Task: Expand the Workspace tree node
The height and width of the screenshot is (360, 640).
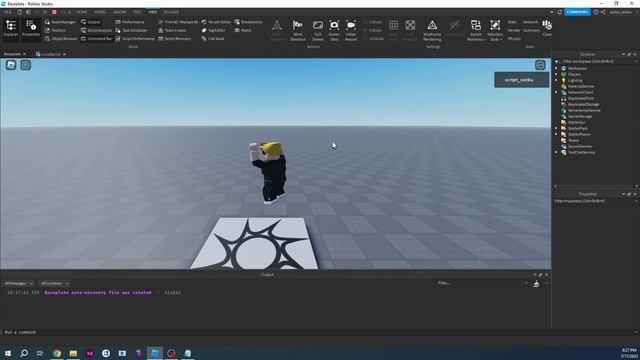Action: tap(556, 69)
